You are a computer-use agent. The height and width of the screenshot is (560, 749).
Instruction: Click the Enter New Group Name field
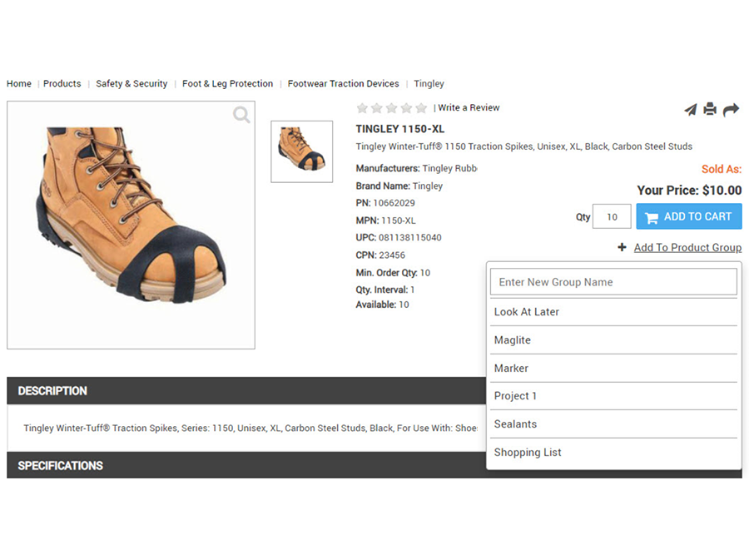point(613,282)
